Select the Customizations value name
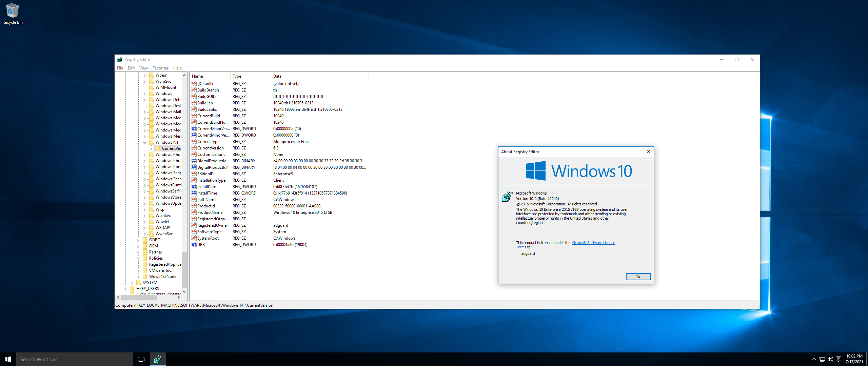 click(x=211, y=155)
